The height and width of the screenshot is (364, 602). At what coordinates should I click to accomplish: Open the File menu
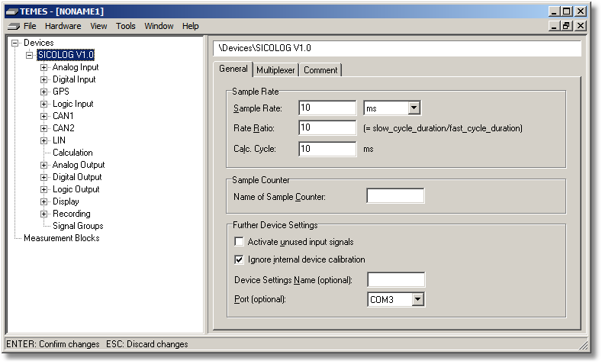pos(30,26)
